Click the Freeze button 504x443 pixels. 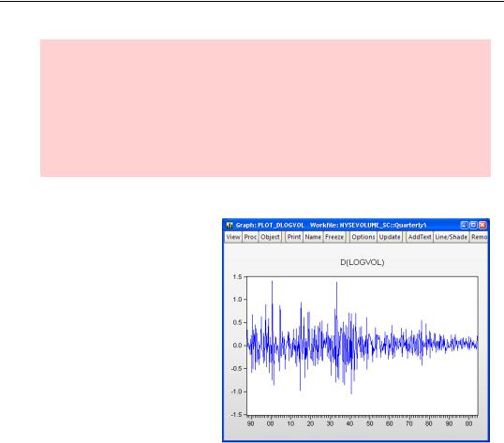(x=334, y=237)
